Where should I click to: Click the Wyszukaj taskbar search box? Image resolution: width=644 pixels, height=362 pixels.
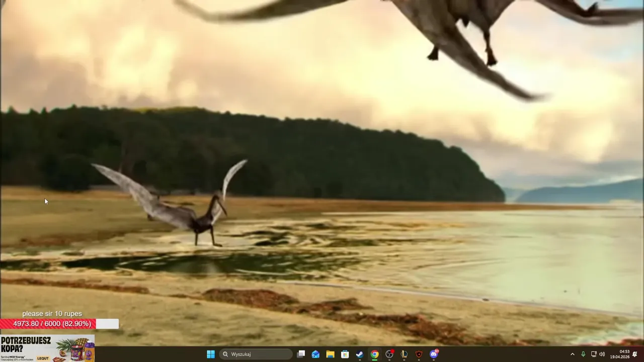256,354
